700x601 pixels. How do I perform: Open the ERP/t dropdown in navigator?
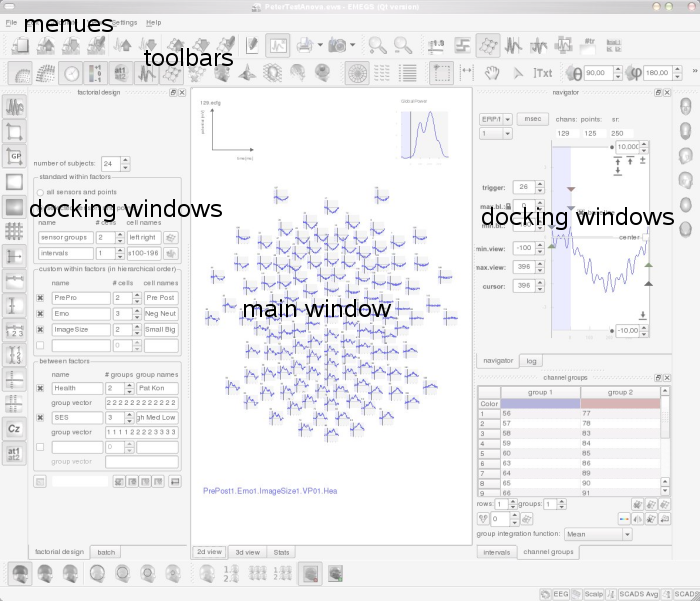tap(495, 118)
